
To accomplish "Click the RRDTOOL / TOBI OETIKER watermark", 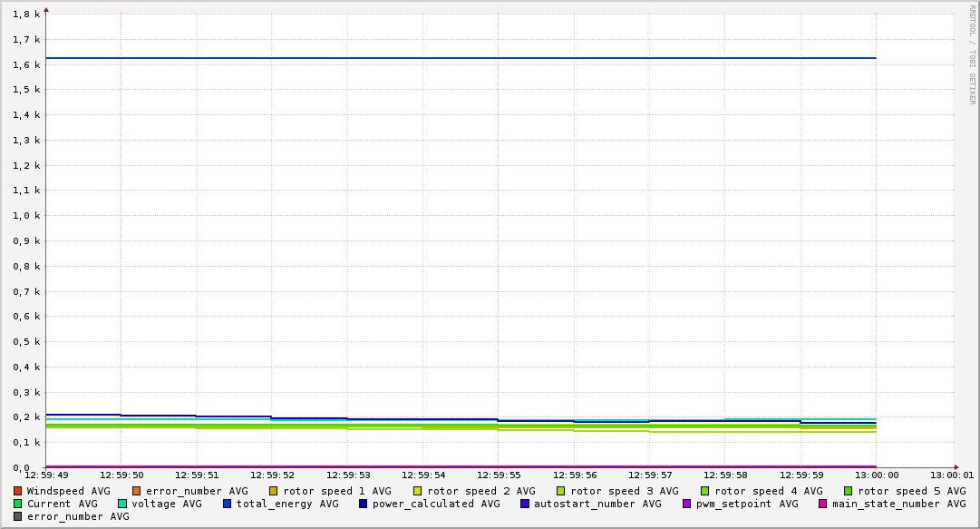I will pos(971,54).
